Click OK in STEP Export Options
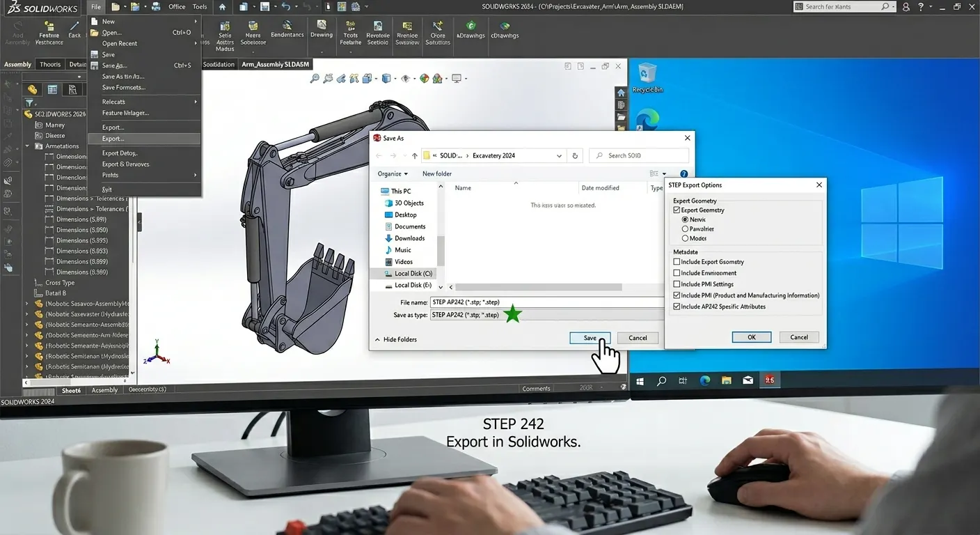This screenshot has height=535, width=980. pyautogui.click(x=752, y=337)
